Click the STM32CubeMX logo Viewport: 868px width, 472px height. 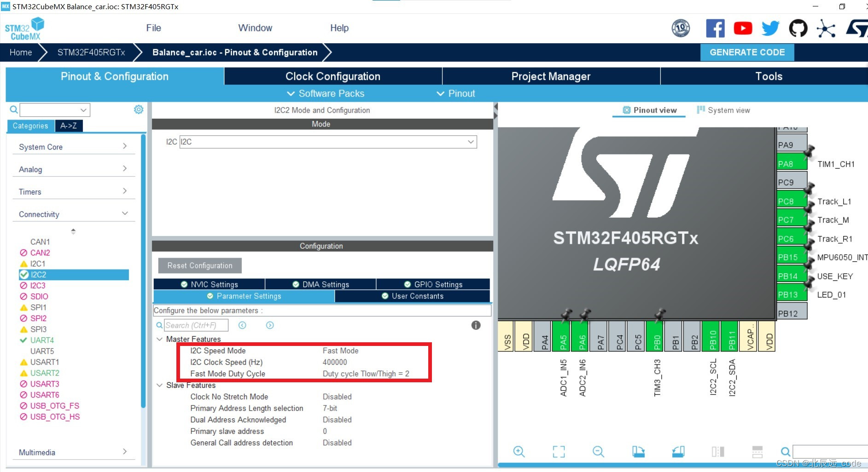pyautogui.click(x=24, y=29)
